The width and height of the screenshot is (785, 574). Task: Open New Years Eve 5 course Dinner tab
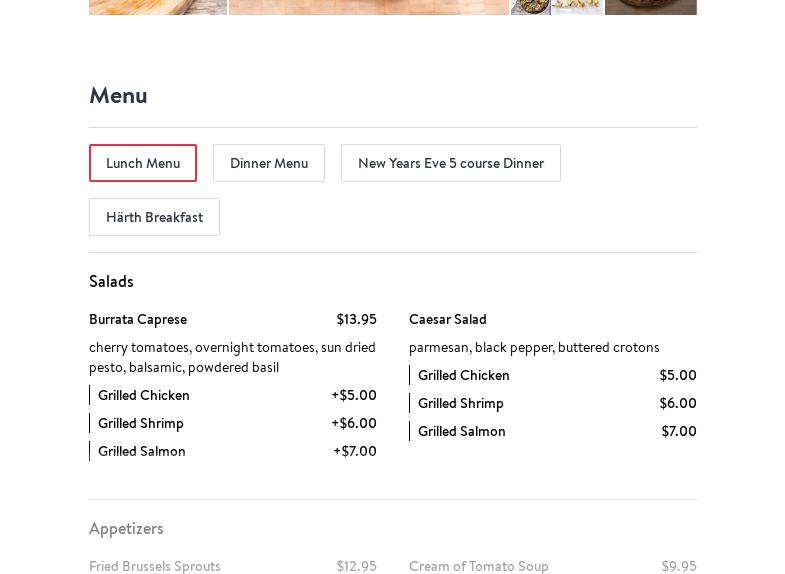click(x=451, y=163)
